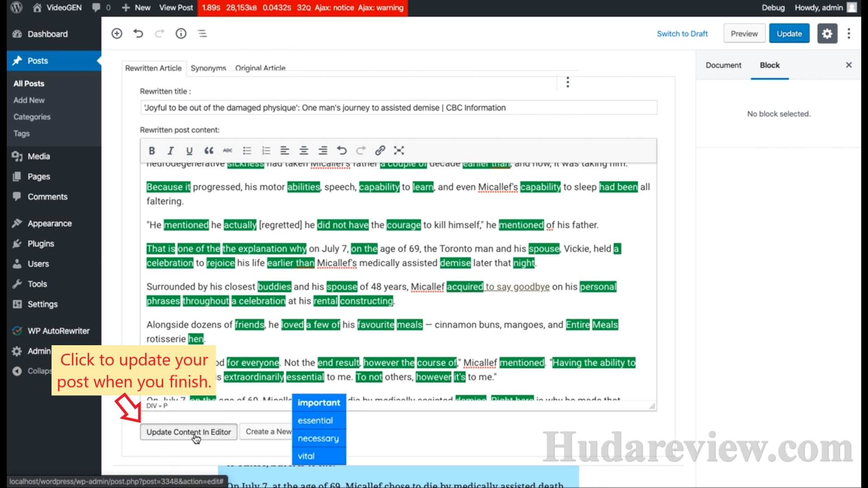Click the blue Update button
The width and height of the screenshot is (868, 488).
pos(789,33)
